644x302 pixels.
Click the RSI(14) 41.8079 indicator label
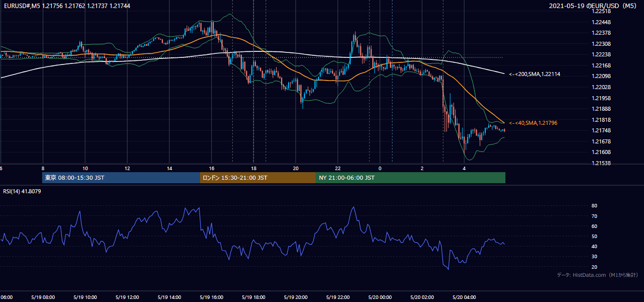pyautogui.click(x=22, y=191)
